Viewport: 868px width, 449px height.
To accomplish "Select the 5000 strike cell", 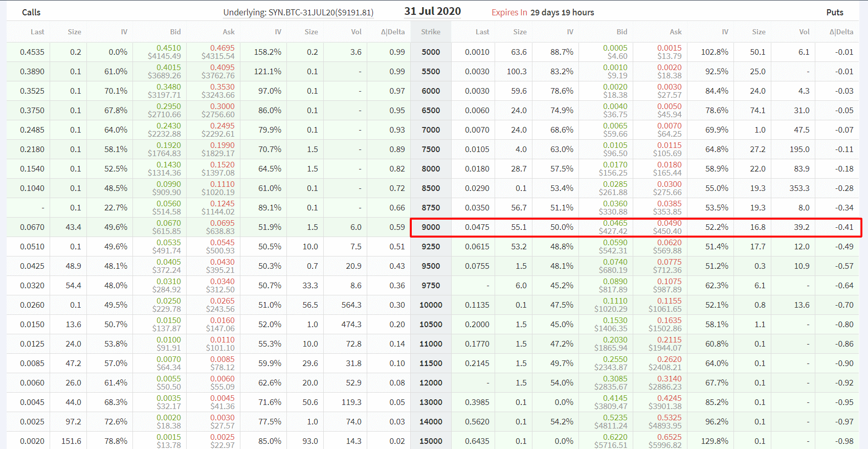I will 431,52.
